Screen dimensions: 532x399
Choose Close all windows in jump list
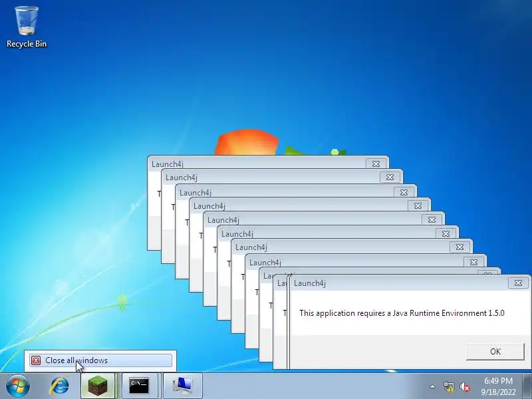[100, 360]
